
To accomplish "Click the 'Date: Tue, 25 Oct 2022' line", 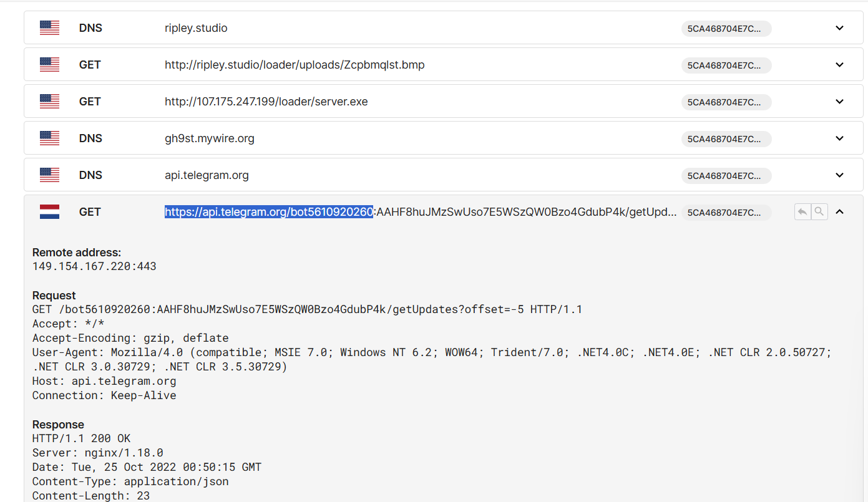I will click(x=147, y=467).
